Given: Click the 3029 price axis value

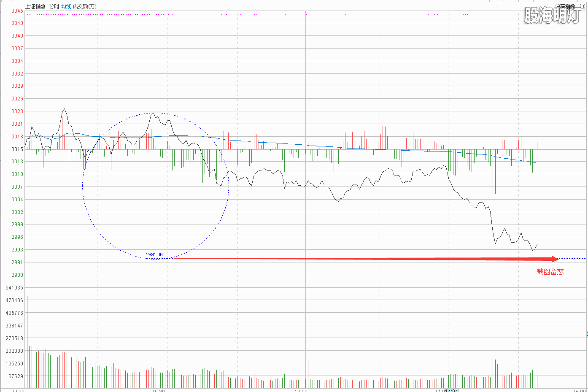Looking at the screenshot, I should pyautogui.click(x=17, y=86).
